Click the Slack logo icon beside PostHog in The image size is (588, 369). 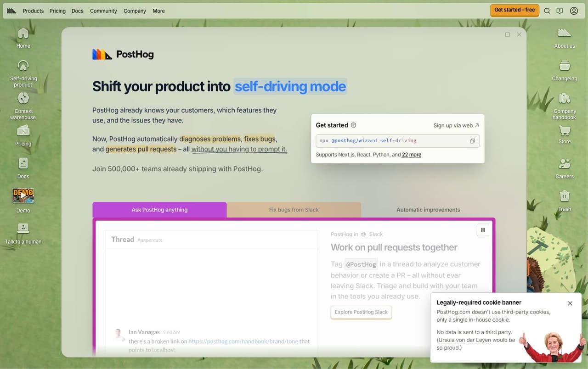pyautogui.click(x=364, y=234)
